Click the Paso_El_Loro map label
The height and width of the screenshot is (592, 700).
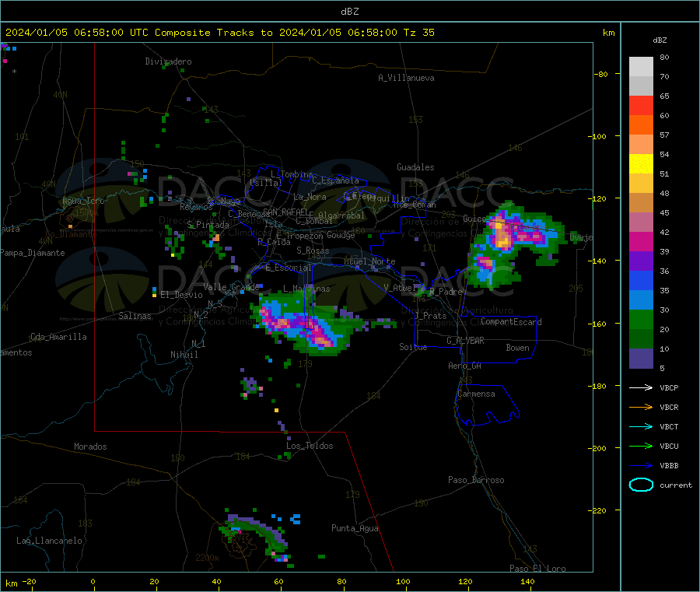[537, 569]
